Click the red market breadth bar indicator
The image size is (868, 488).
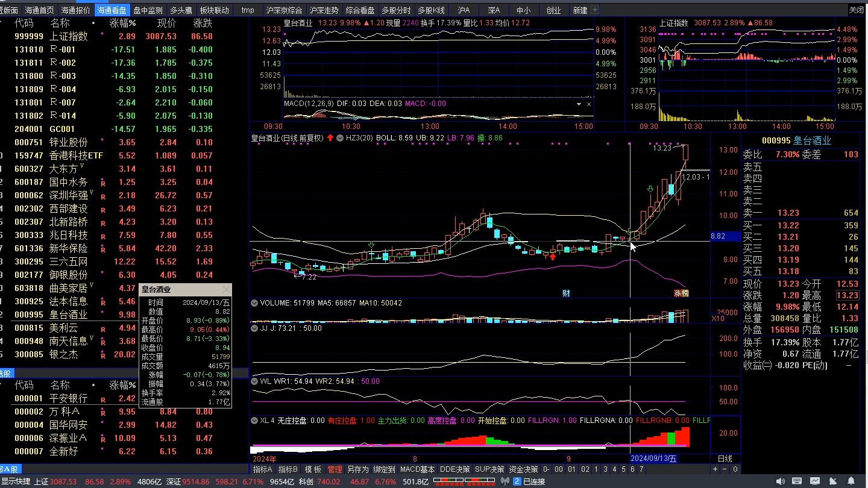pyautogui.click(x=463, y=481)
